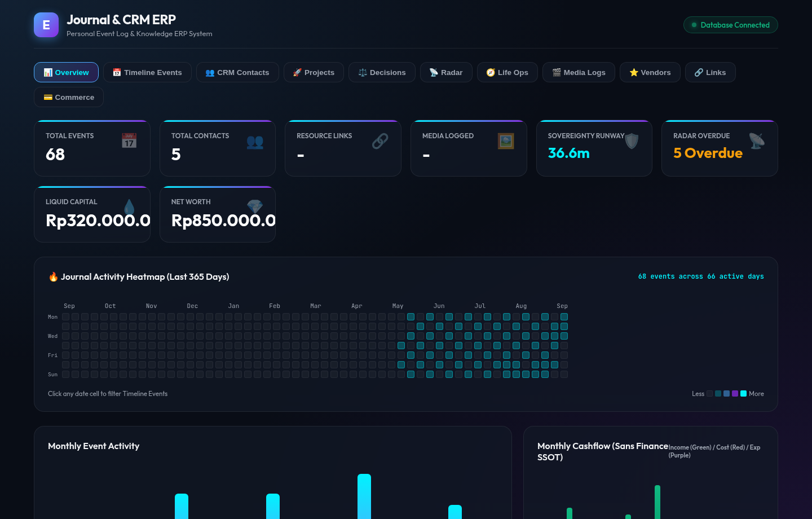Screen dimensions: 812x519
Task: Open the Commerce tab
Action: click(69, 97)
